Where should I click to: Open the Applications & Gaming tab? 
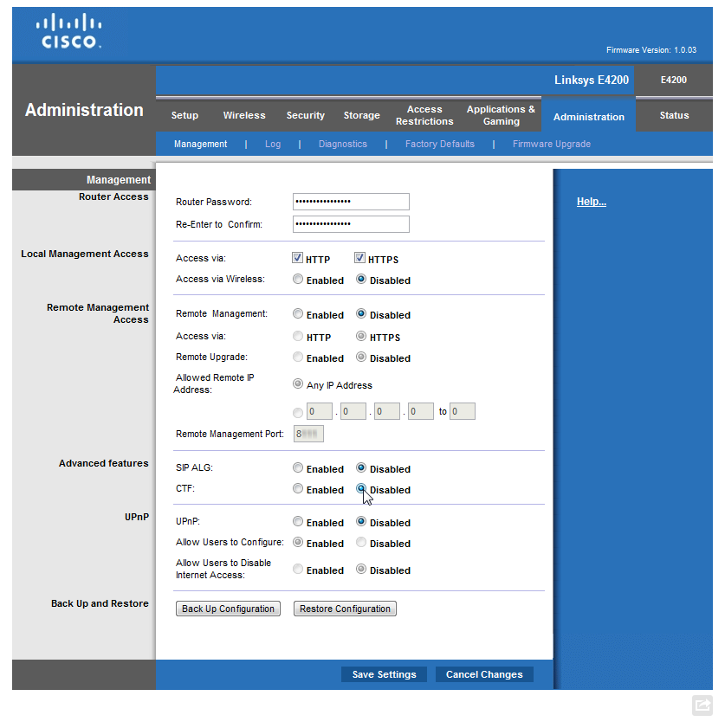tap(501, 115)
